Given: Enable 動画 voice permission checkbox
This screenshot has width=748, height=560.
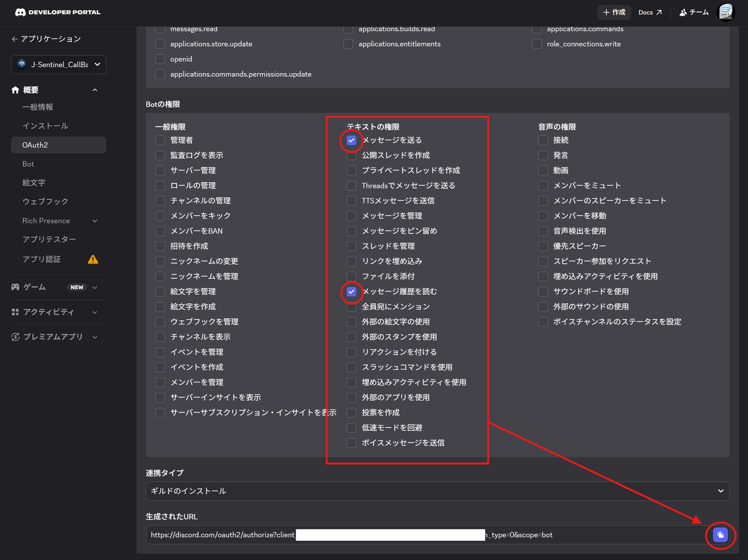Looking at the screenshot, I should (543, 171).
